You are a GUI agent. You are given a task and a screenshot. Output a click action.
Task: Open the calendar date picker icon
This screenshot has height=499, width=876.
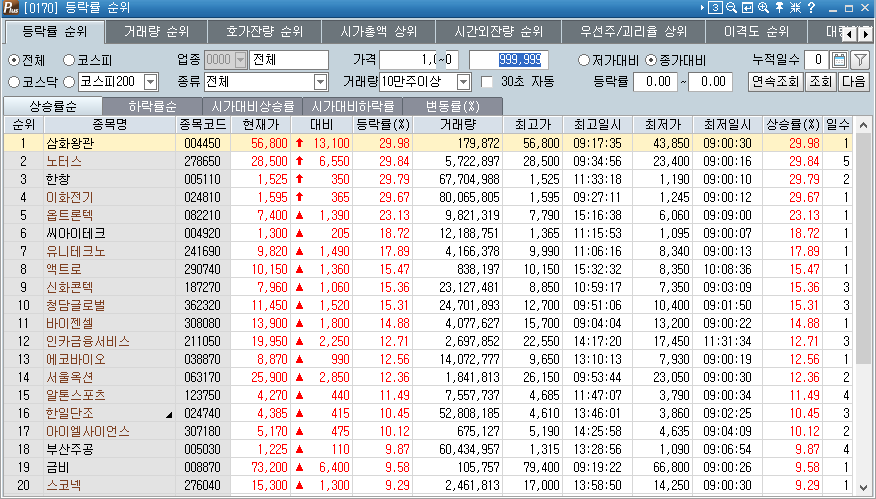pyautogui.click(x=839, y=60)
